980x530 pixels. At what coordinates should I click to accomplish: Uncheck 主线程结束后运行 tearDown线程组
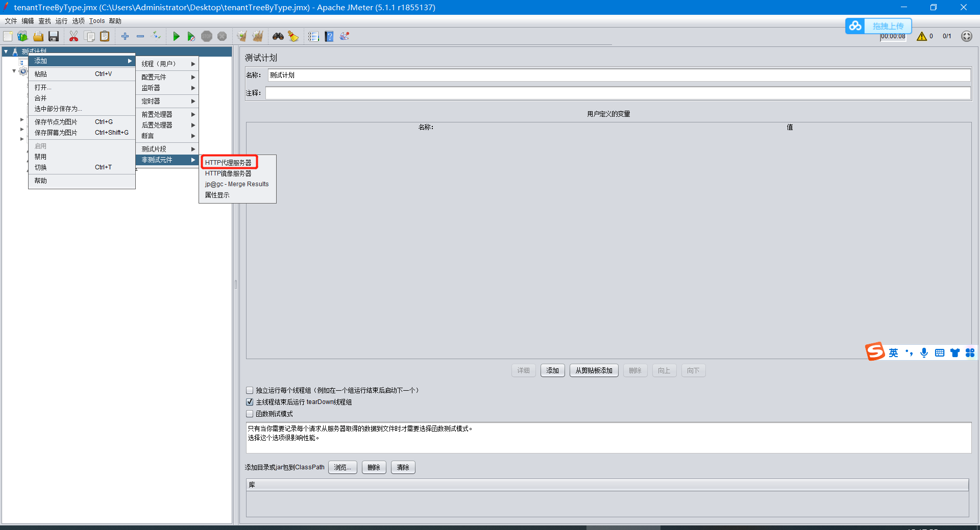(250, 402)
